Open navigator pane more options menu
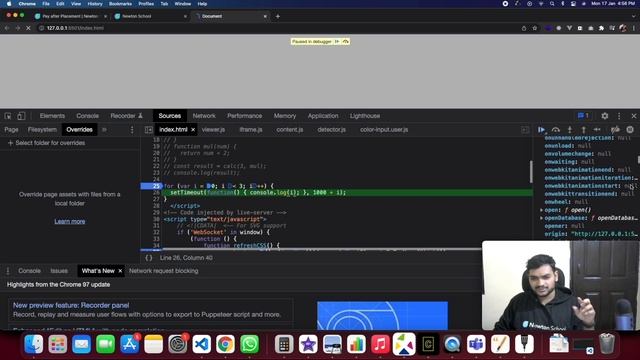The width and height of the screenshot is (640, 360). pyautogui.click(x=132, y=130)
